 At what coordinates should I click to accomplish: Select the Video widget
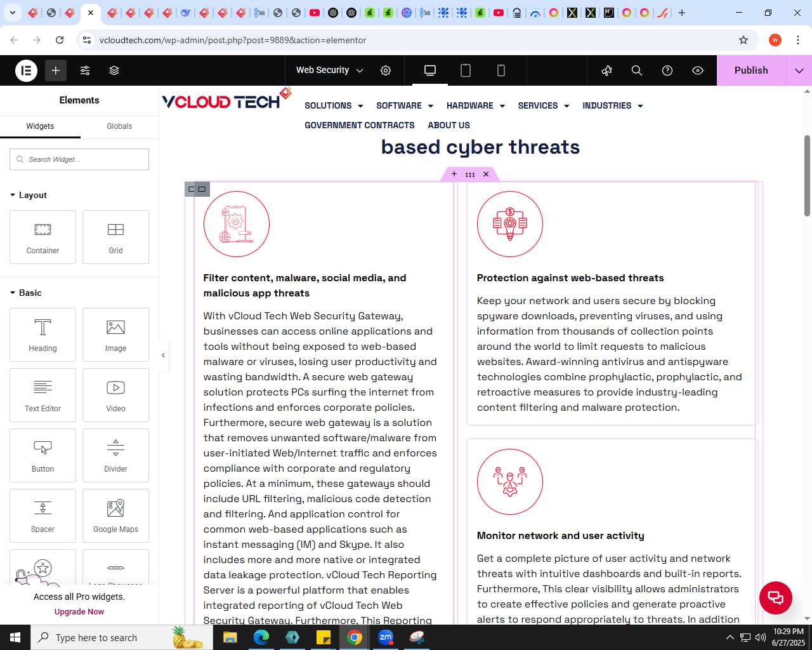click(x=115, y=395)
